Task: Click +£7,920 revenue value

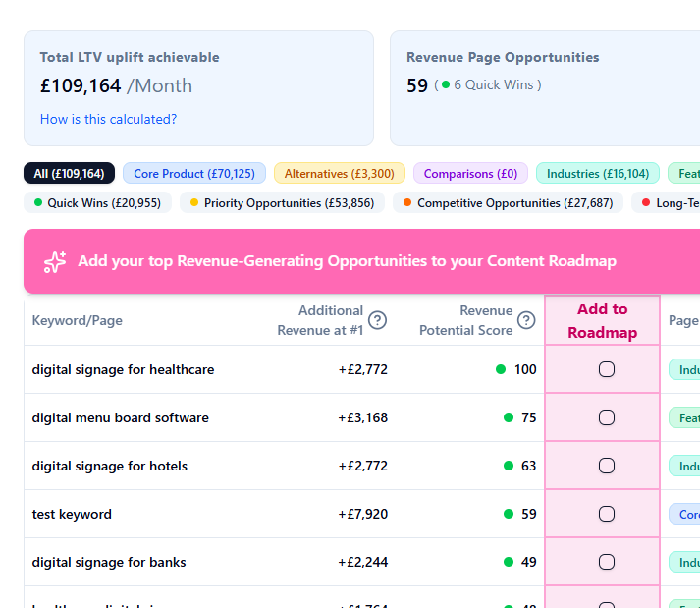Action: click(x=362, y=514)
